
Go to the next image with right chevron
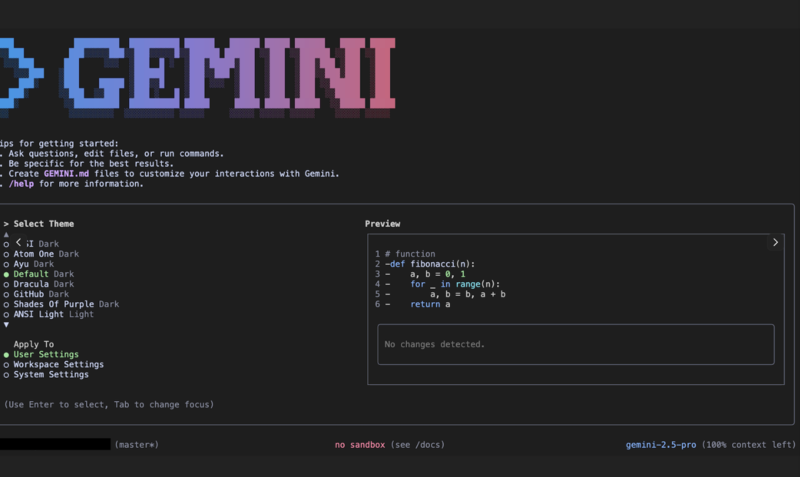click(x=775, y=242)
